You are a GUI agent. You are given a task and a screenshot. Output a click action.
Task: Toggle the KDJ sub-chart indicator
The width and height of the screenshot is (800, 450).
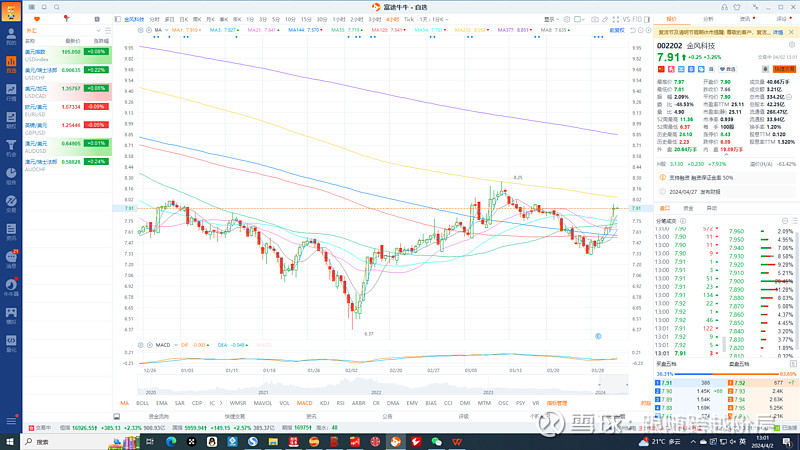(324, 403)
